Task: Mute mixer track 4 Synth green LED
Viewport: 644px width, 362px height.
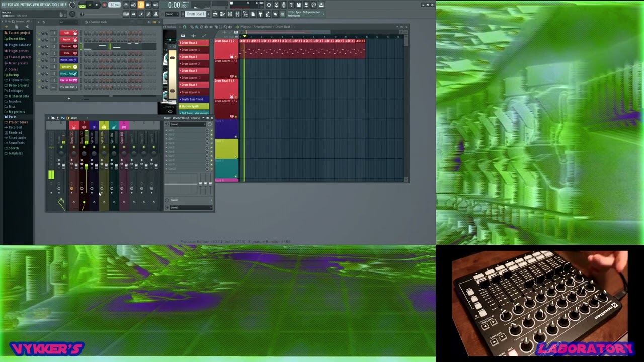Action: (104, 147)
